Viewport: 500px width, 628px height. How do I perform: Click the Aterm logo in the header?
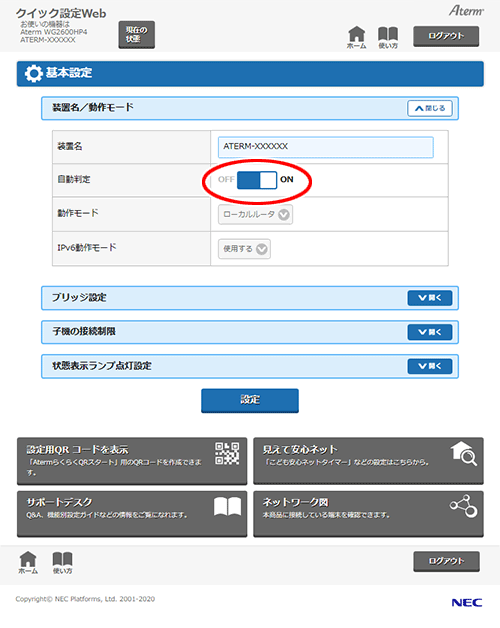click(466, 10)
